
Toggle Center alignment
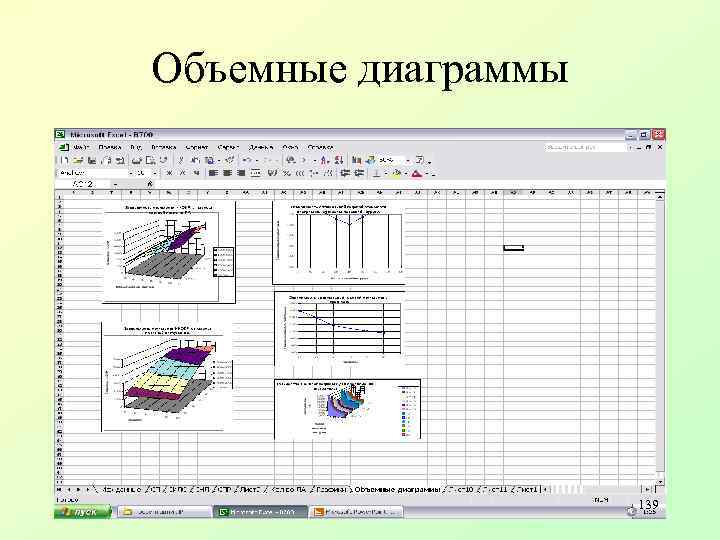[x=227, y=173]
